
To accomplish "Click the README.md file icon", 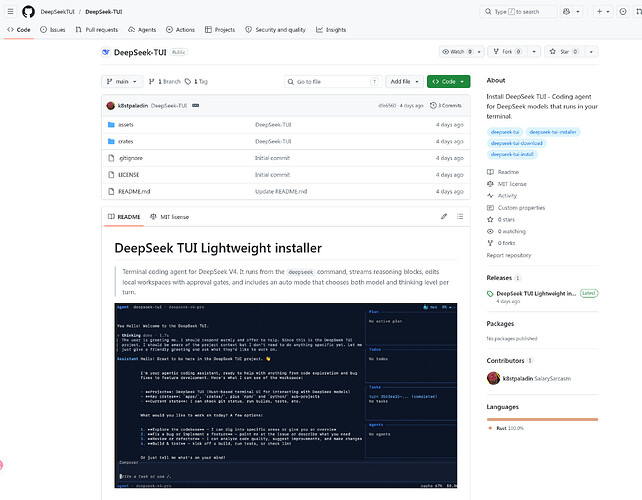I will (111, 191).
